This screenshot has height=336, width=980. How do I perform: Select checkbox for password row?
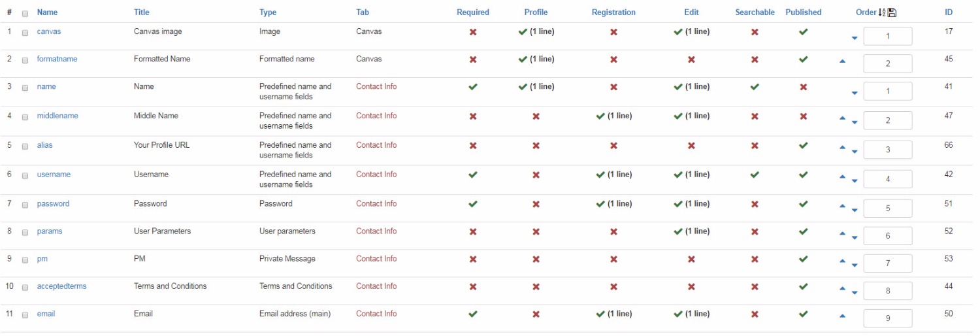(25, 205)
